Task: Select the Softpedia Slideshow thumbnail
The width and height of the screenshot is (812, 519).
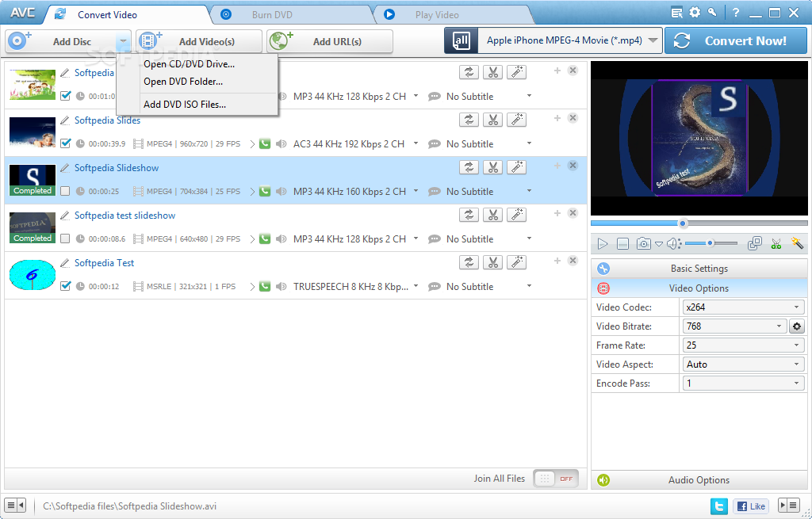Action: point(32,180)
